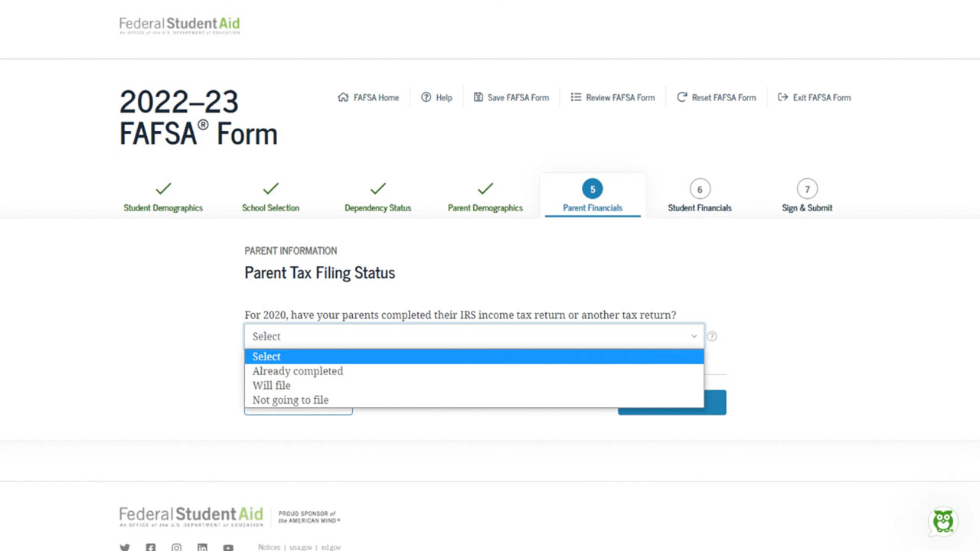This screenshot has height=551, width=980.
Task: Click the YouTube icon in the footer
Action: [227, 546]
